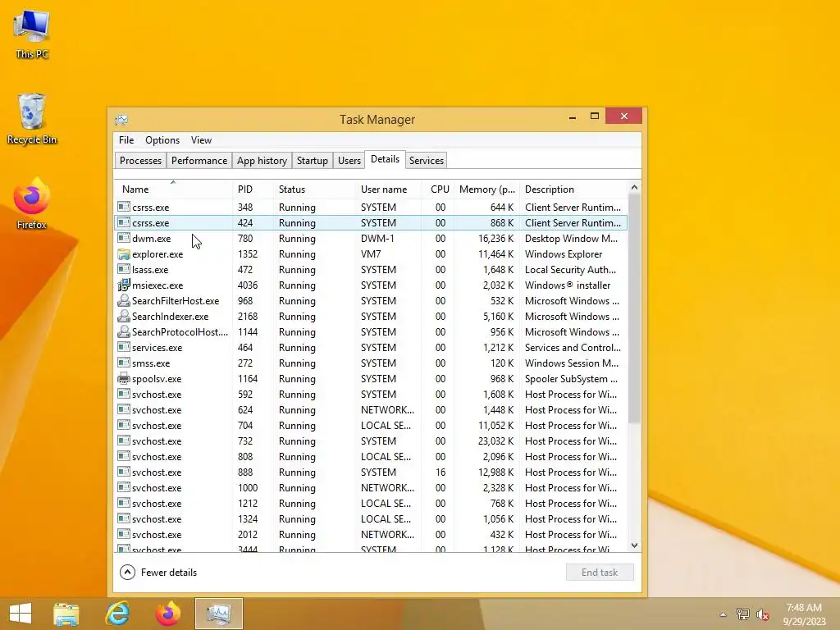Open Firefox from the taskbar
The image size is (840, 630).
coord(167,614)
